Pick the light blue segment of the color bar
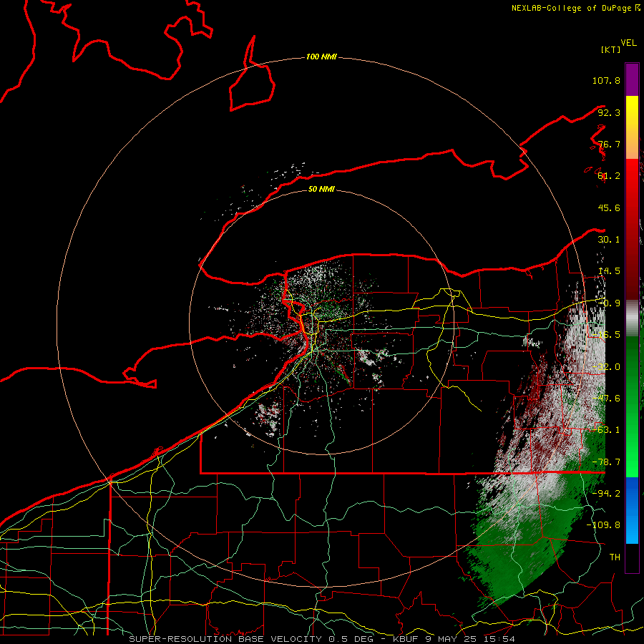 tap(632, 528)
